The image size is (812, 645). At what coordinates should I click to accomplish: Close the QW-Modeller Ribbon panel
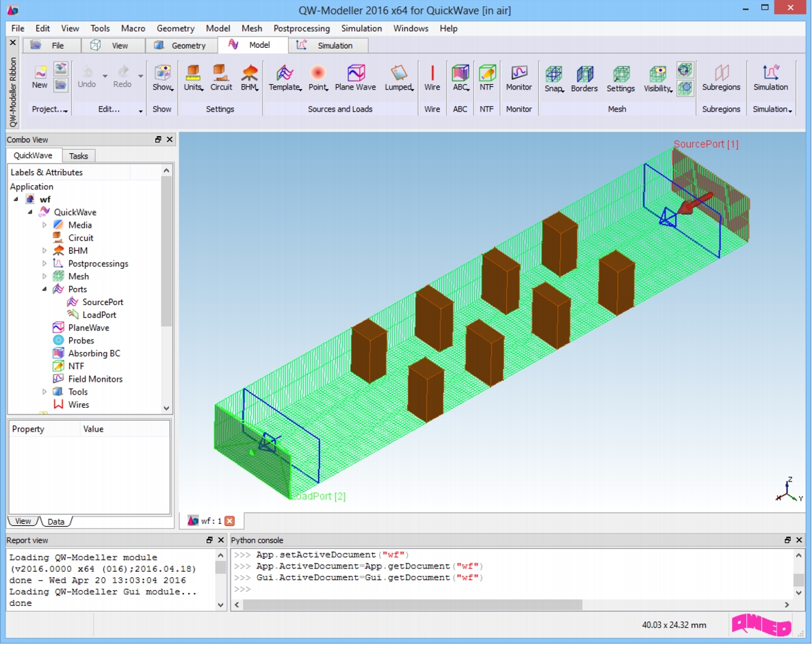(13, 43)
